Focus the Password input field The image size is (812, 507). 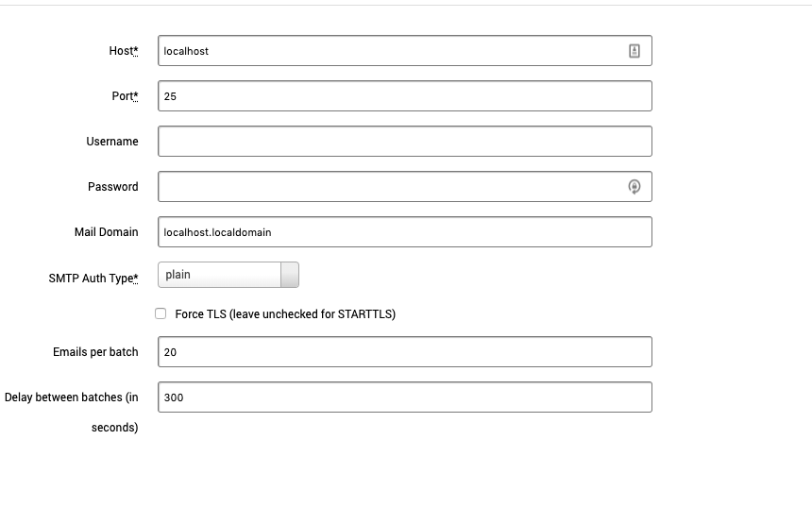(387, 187)
